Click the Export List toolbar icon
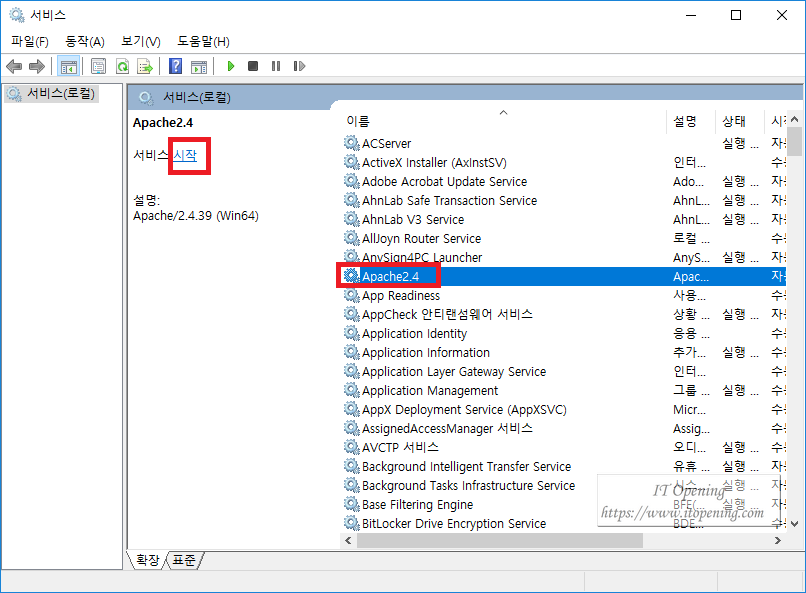Viewport: 806px width, 593px height. tap(145, 66)
